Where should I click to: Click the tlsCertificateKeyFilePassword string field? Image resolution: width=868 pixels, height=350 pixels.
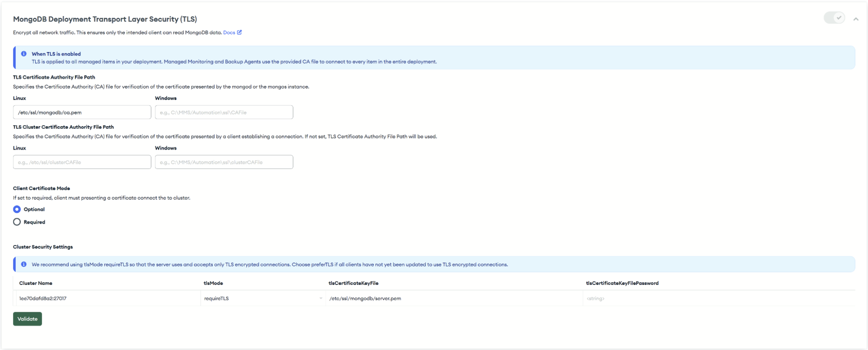pyautogui.click(x=719, y=298)
